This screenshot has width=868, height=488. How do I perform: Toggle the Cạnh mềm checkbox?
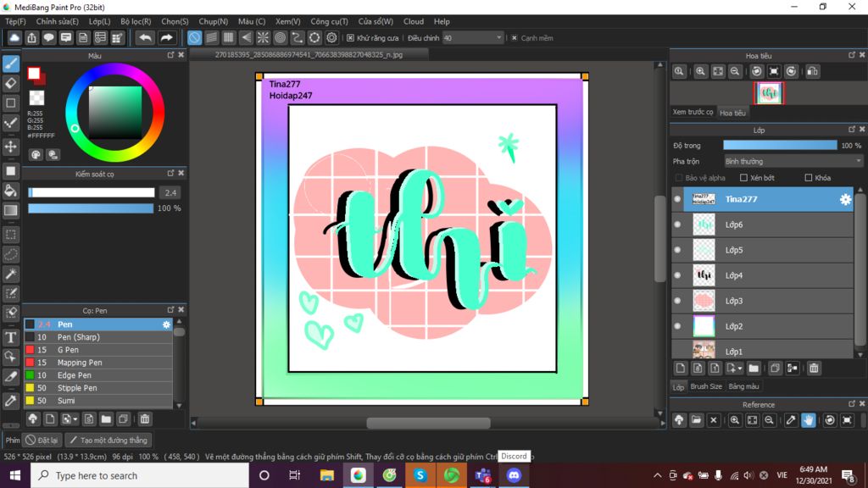pyautogui.click(x=515, y=38)
